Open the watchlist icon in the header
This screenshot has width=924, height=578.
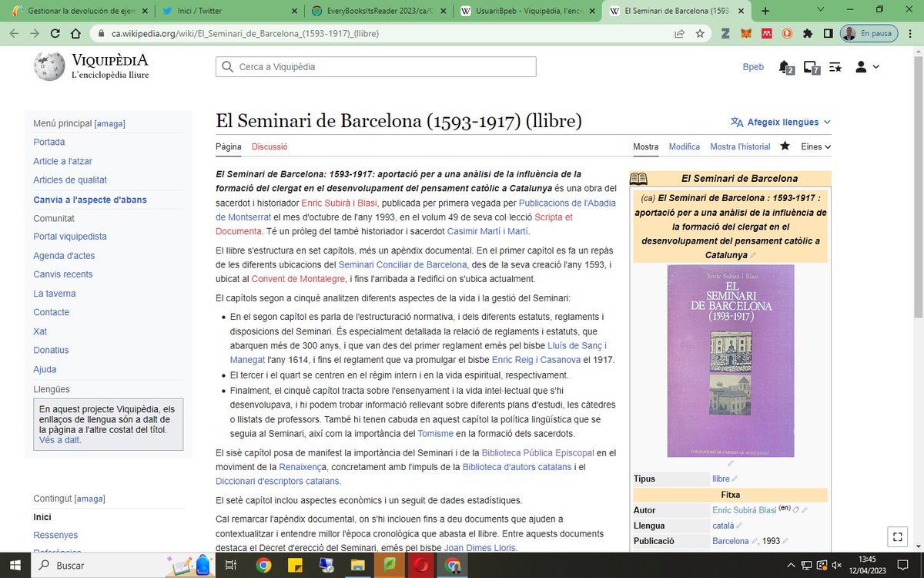(x=835, y=67)
